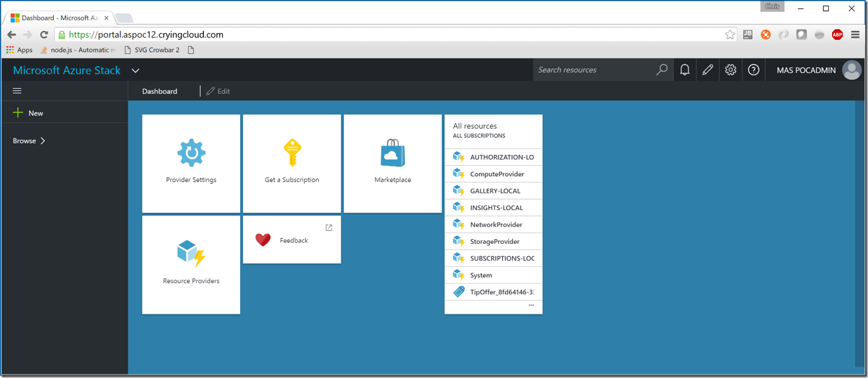Click the icon beside AUTHORIZATION-LO resource
Screen dimensions: 868x378
pyautogui.click(x=459, y=157)
